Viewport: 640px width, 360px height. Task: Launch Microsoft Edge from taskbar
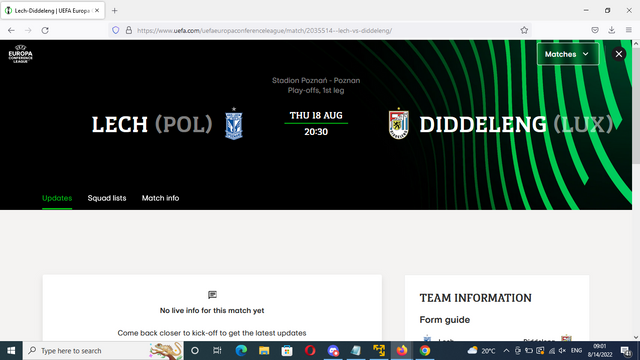pyautogui.click(x=241, y=351)
